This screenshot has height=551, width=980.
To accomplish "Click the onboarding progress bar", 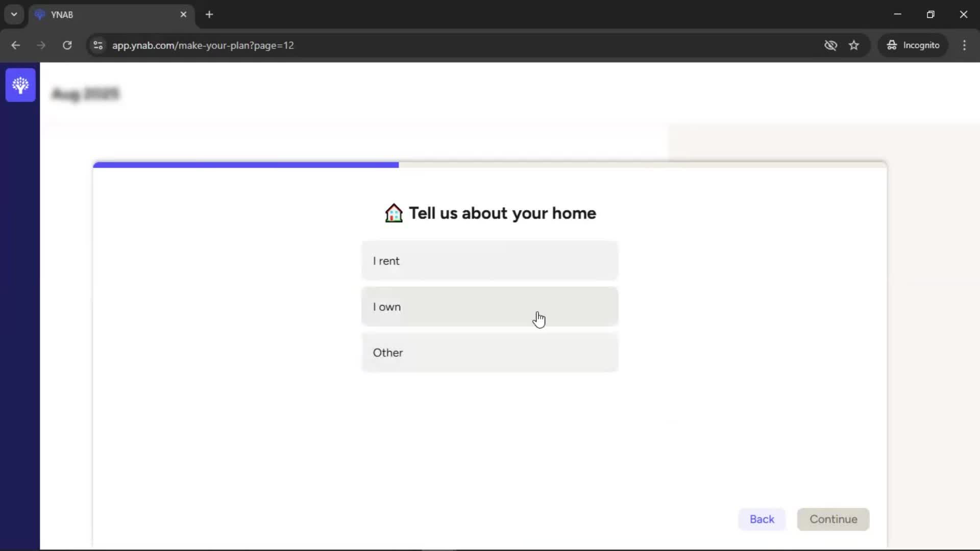I will coord(489,165).
